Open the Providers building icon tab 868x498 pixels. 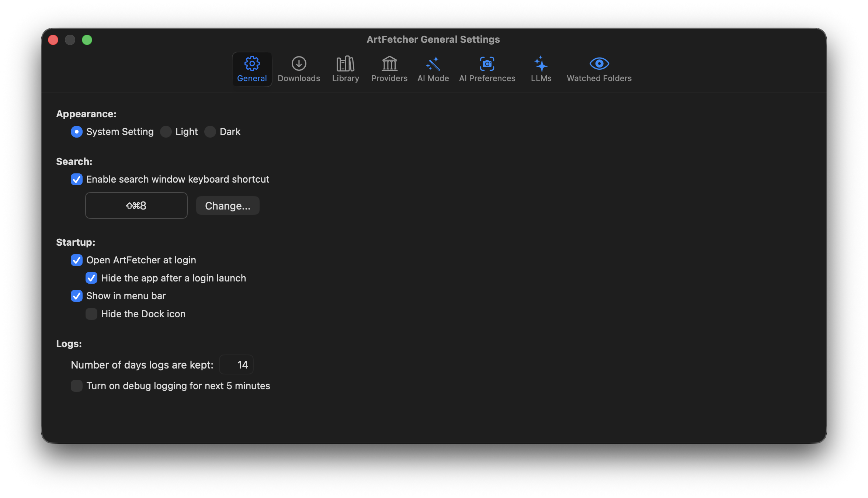pyautogui.click(x=389, y=69)
